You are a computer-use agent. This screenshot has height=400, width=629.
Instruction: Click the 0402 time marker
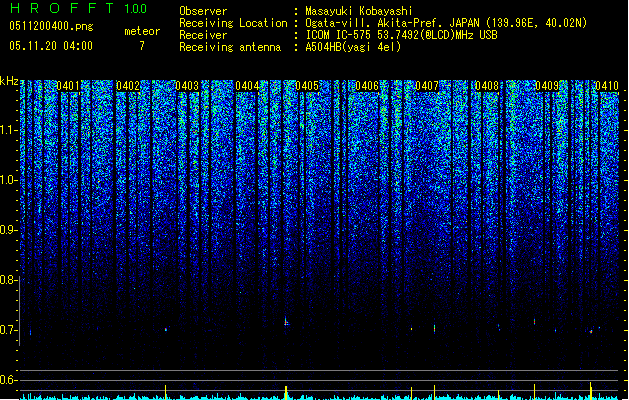click(x=128, y=86)
